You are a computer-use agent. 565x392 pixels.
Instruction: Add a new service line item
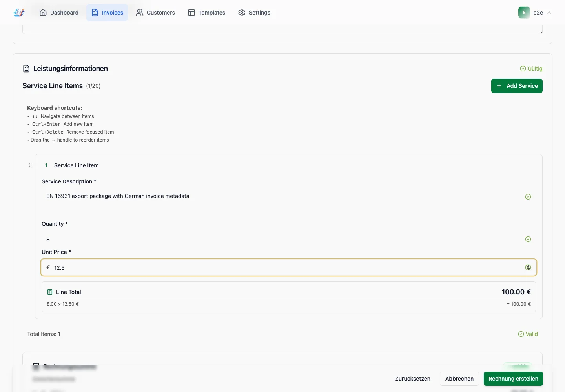pos(517,86)
